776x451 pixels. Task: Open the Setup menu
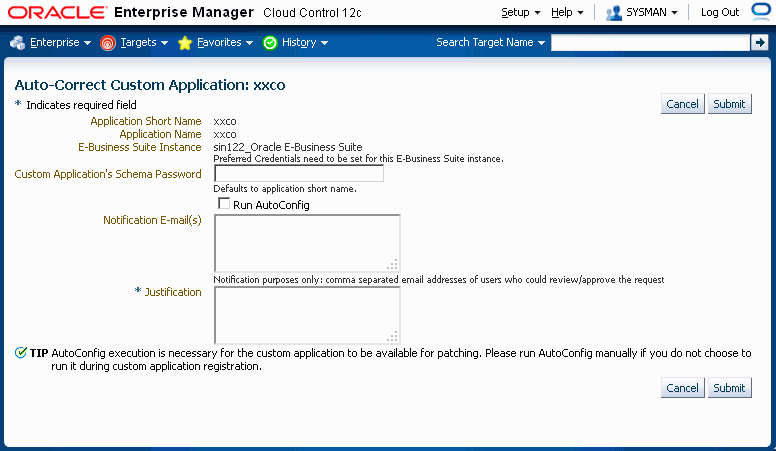[x=520, y=12]
